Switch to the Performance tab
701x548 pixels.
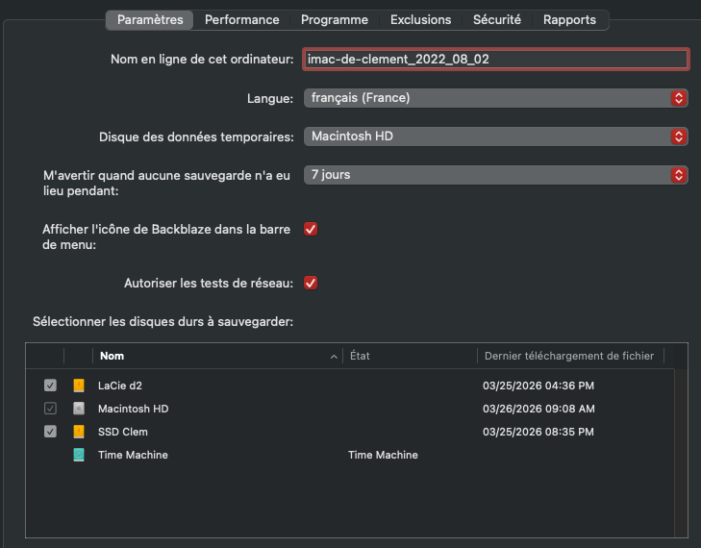pyautogui.click(x=242, y=20)
